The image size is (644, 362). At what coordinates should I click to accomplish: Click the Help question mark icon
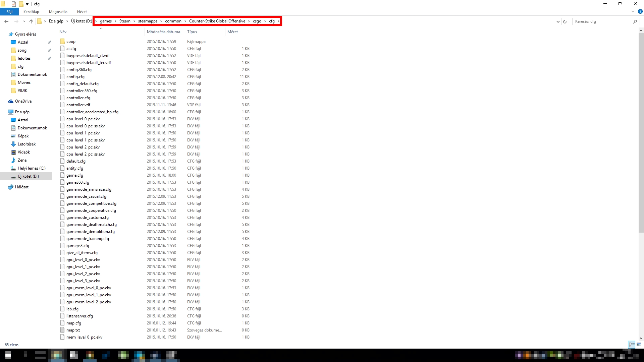pyautogui.click(x=640, y=11)
